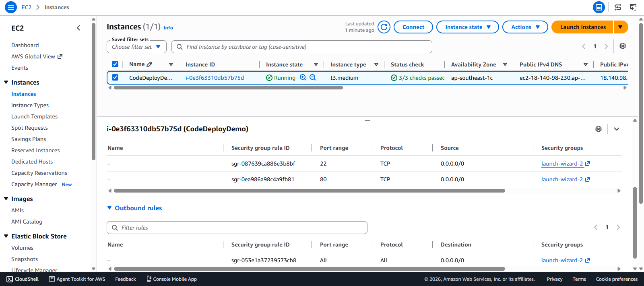Sort by the Name column arrow
This screenshot has height=286, width=644.
click(171, 64)
